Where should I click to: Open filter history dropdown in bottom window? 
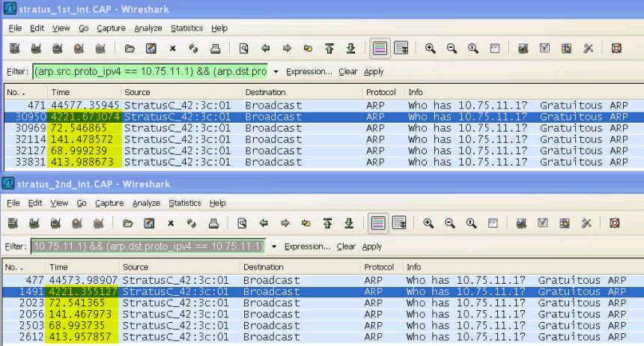[x=274, y=246]
